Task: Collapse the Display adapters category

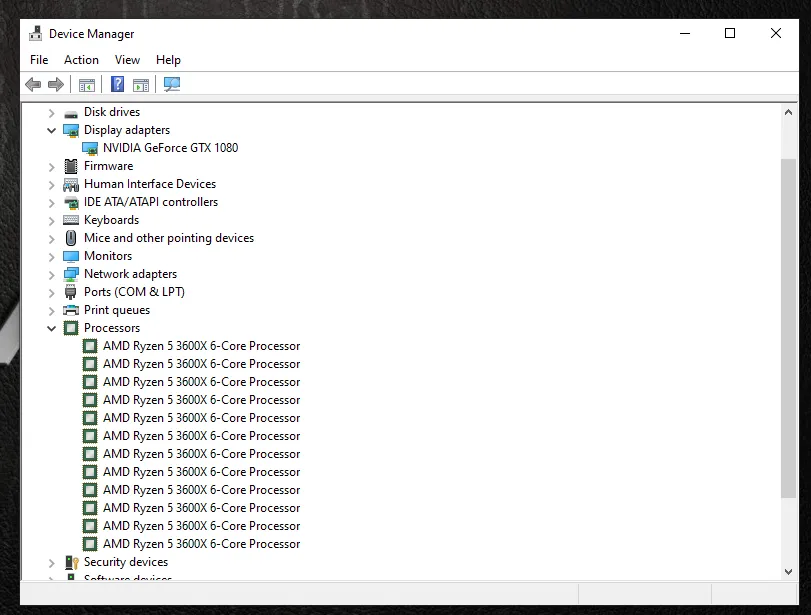Action: pyautogui.click(x=52, y=129)
